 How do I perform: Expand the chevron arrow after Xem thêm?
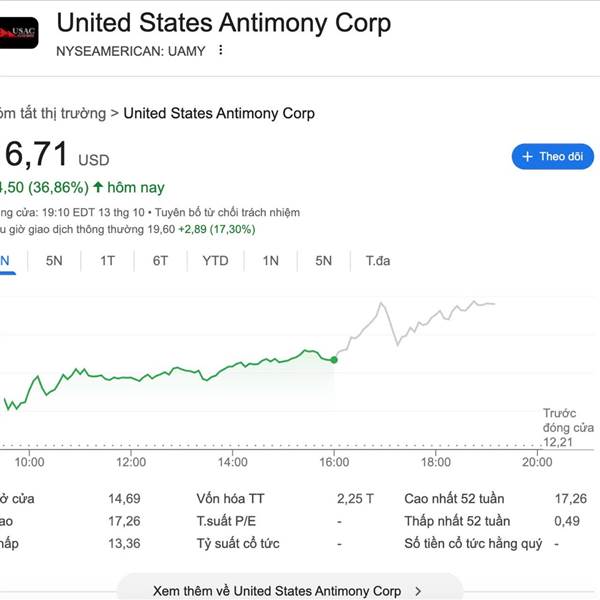(418, 591)
